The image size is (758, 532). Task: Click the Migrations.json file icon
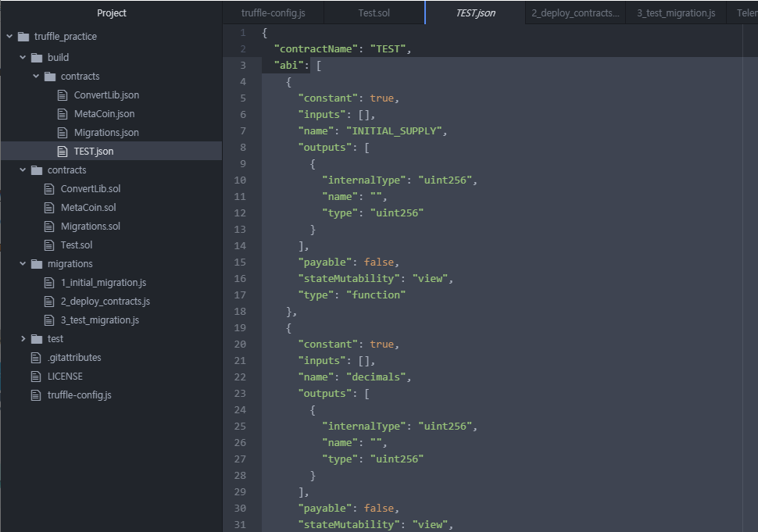(x=63, y=132)
